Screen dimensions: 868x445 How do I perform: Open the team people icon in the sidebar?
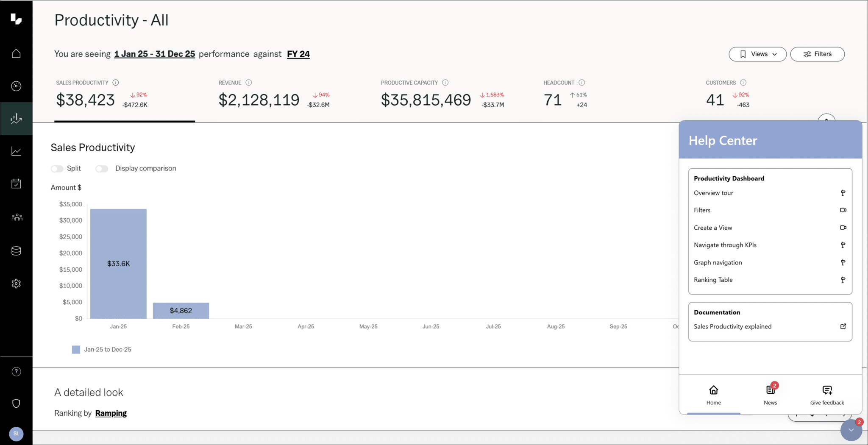16,217
